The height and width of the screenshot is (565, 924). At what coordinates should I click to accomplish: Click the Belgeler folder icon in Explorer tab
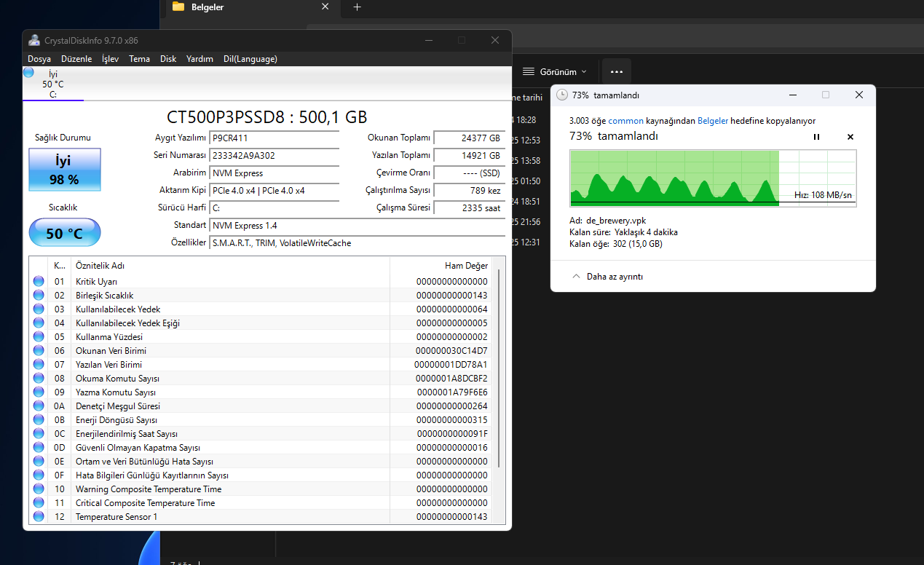pos(178,7)
